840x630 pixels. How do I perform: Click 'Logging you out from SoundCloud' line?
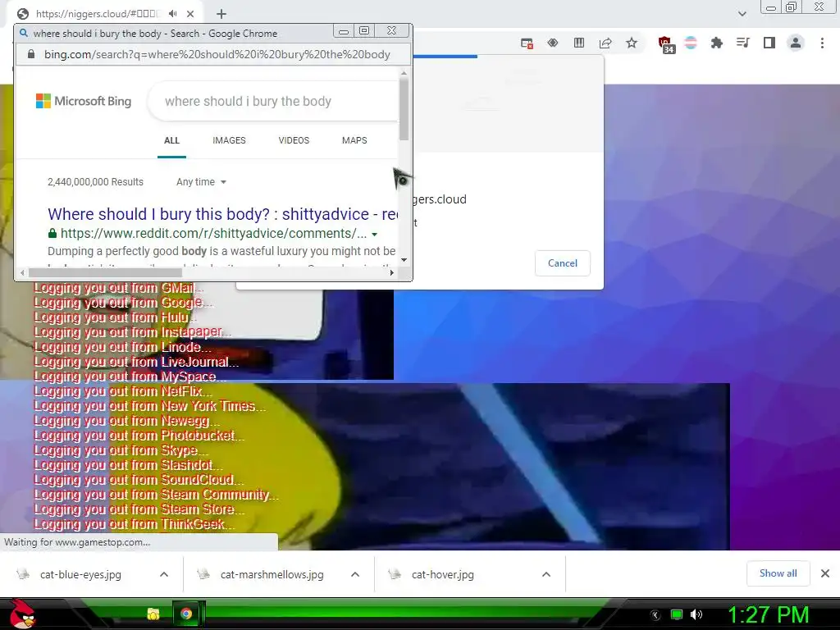coord(138,480)
